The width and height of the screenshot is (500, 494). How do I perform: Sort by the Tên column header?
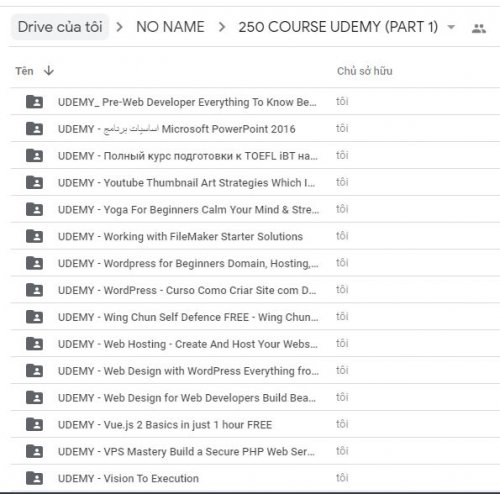24,71
